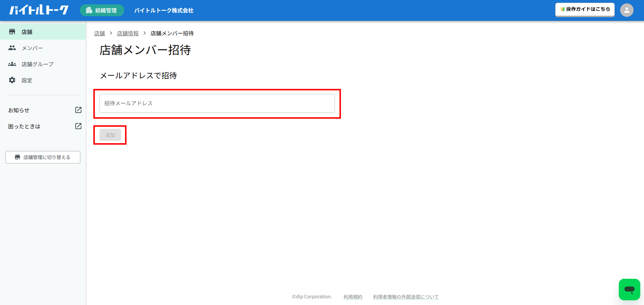Open the 組織管理 mode pill
Image resolution: width=644 pixels, height=305 pixels.
pos(102,10)
